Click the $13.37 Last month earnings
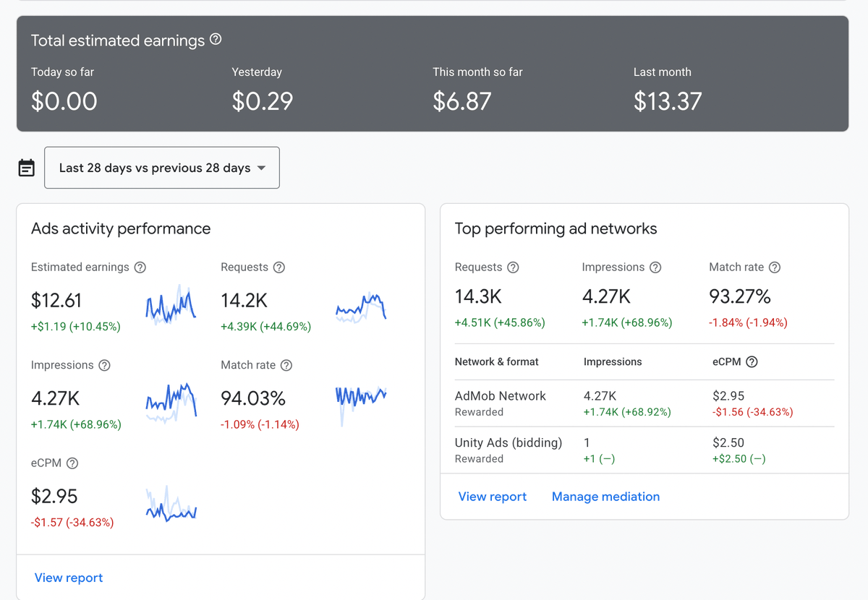Screen dimensions: 868x600 [x=668, y=101]
